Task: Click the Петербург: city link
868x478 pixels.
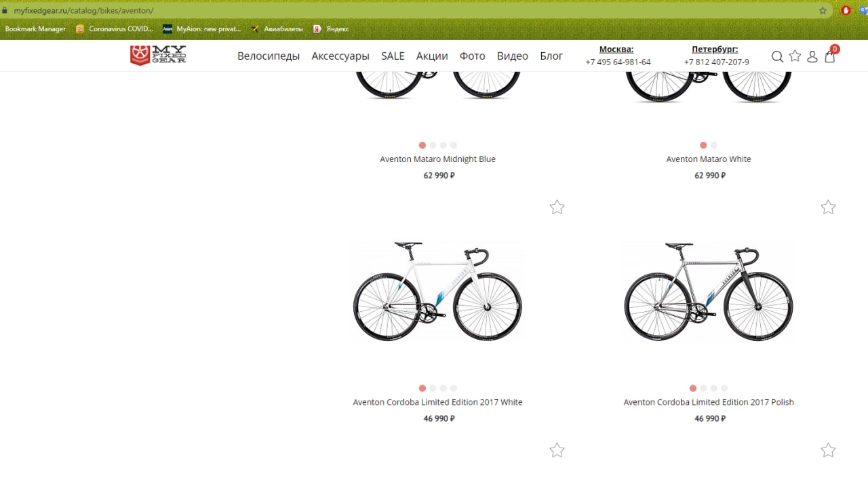Action: point(715,49)
